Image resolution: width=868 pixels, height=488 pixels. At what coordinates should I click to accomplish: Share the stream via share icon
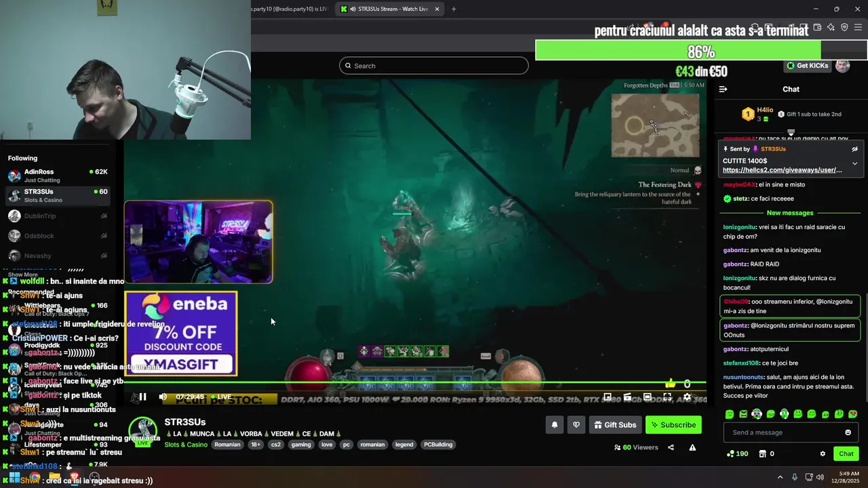click(x=671, y=447)
